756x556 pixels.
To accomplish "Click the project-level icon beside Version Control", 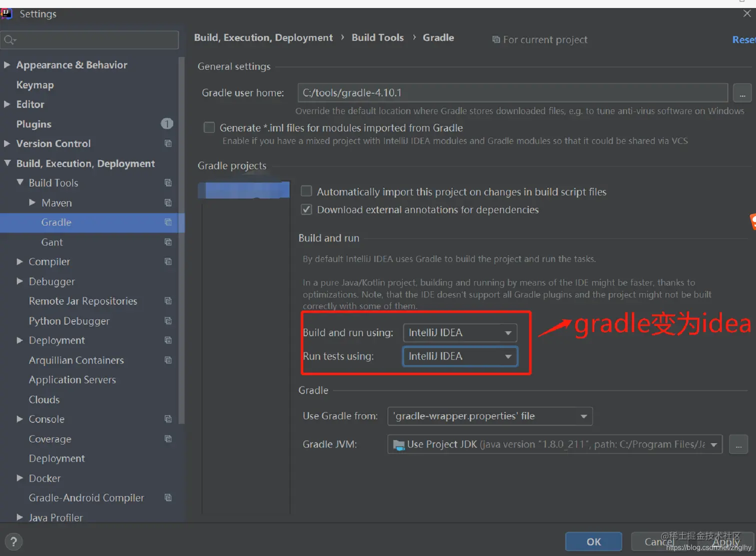I will (168, 143).
